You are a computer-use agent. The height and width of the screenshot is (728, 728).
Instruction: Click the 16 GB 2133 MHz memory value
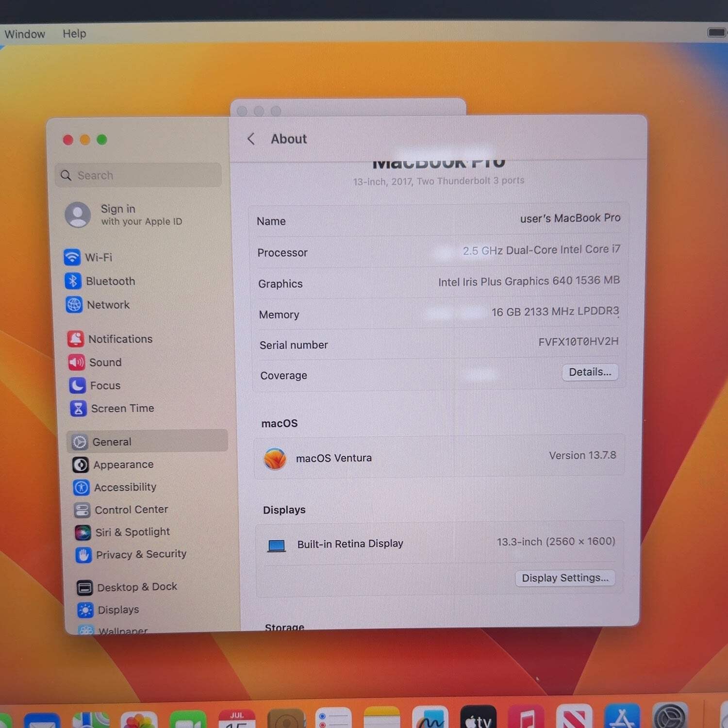coord(555,311)
